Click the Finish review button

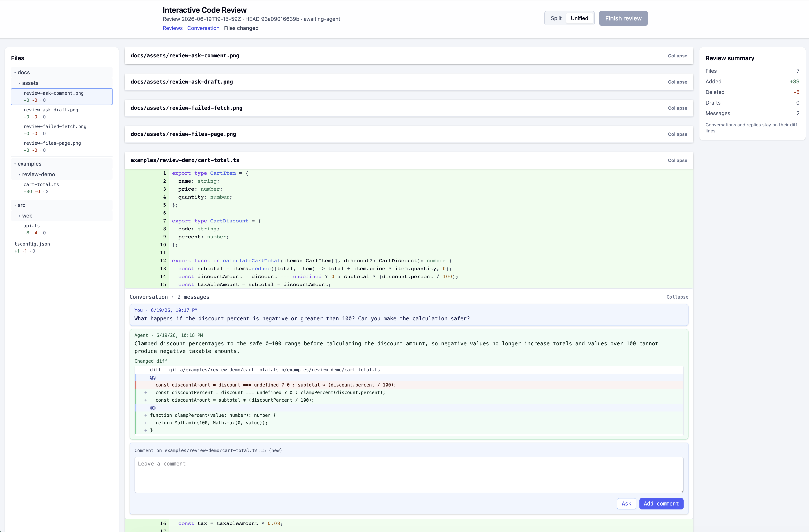(x=623, y=18)
